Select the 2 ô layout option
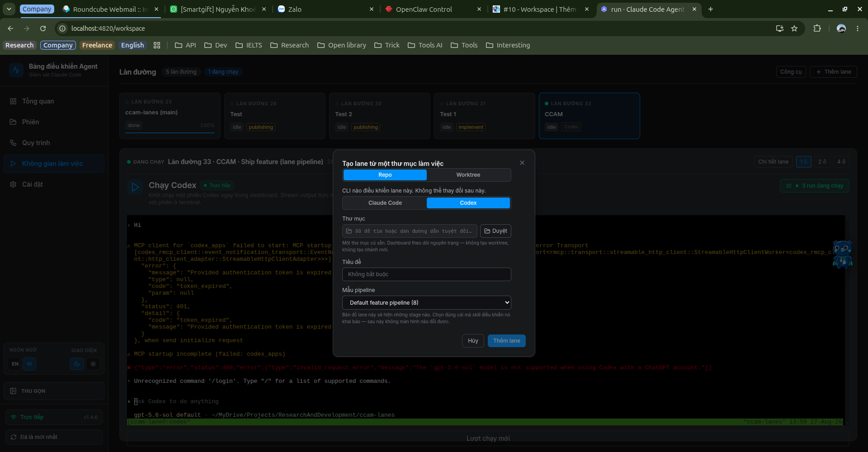The image size is (868, 452). [822, 162]
